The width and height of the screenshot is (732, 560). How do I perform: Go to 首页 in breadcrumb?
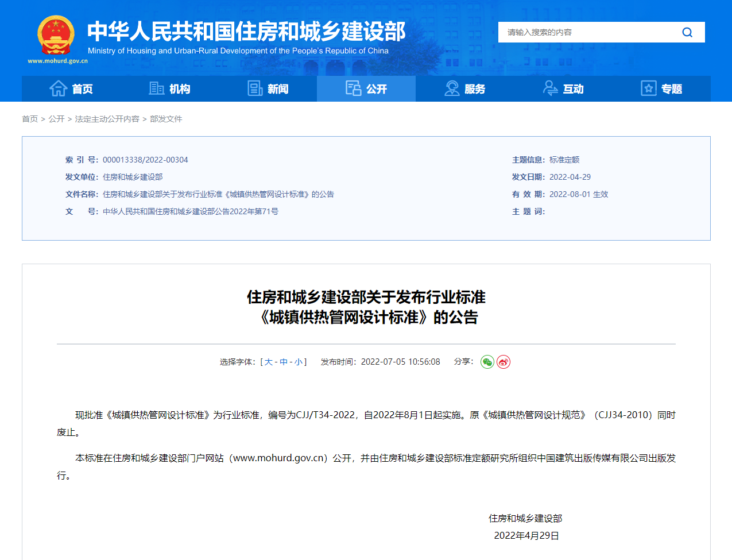point(30,119)
